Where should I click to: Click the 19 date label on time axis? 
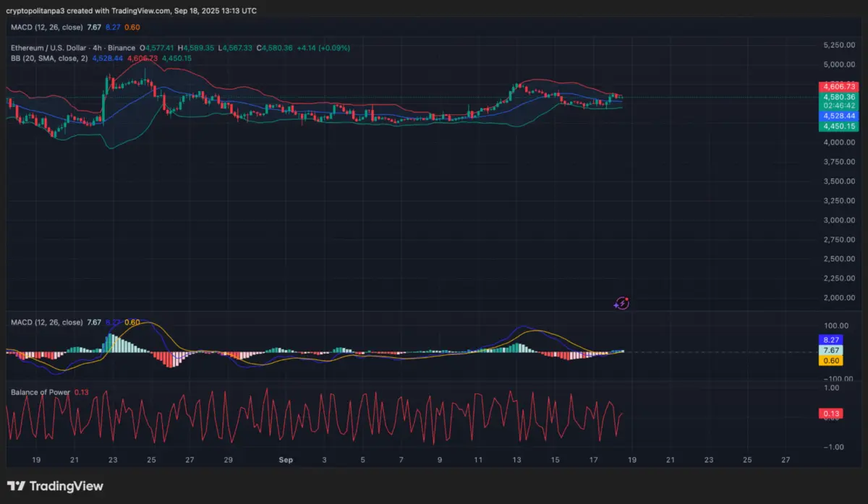click(35, 459)
